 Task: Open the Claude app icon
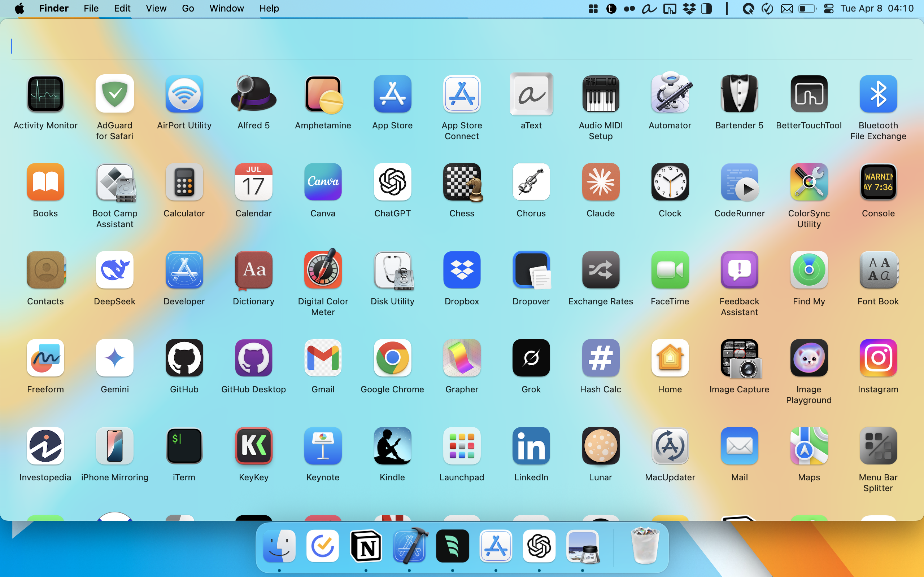(x=600, y=182)
